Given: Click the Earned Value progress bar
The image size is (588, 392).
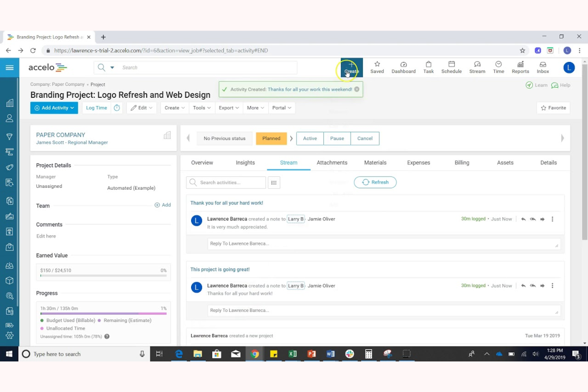Looking at the screenshot, I should [x=103, y=275].
